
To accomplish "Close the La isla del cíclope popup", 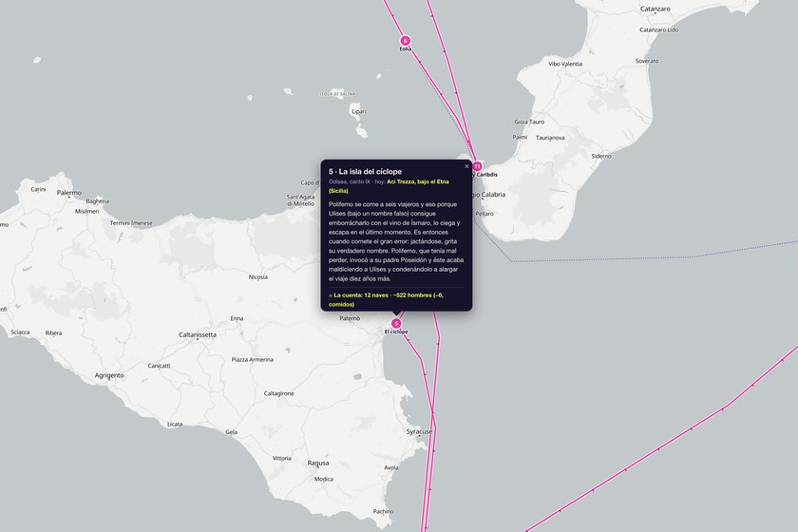I will pos(466,166).
